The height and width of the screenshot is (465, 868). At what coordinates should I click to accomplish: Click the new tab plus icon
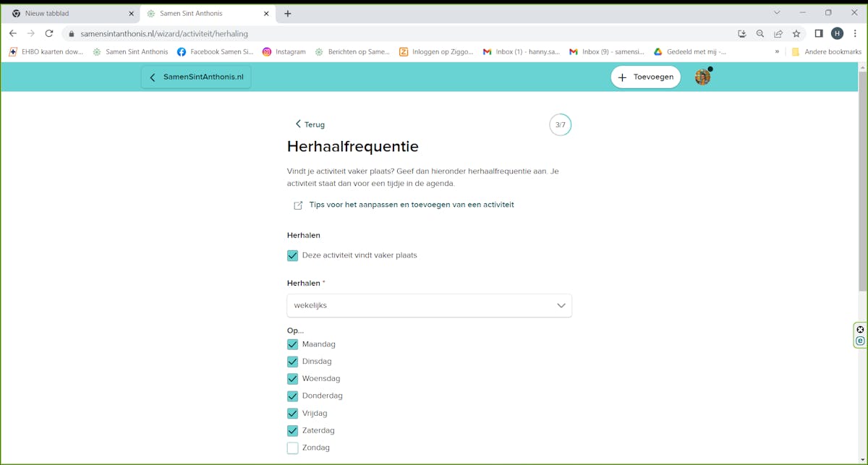click(x=288, y=14)
